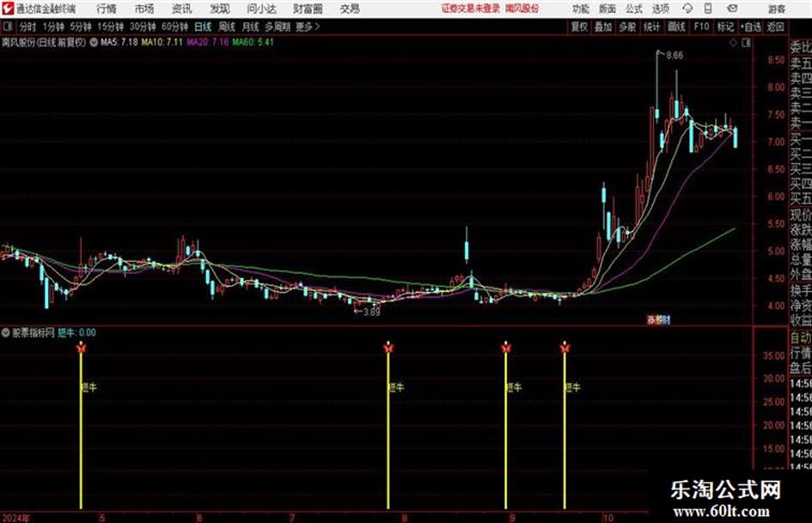Click the Tongdaxin red logo icon
Viewport: 812px width, 523px height.
click(7, 9)
